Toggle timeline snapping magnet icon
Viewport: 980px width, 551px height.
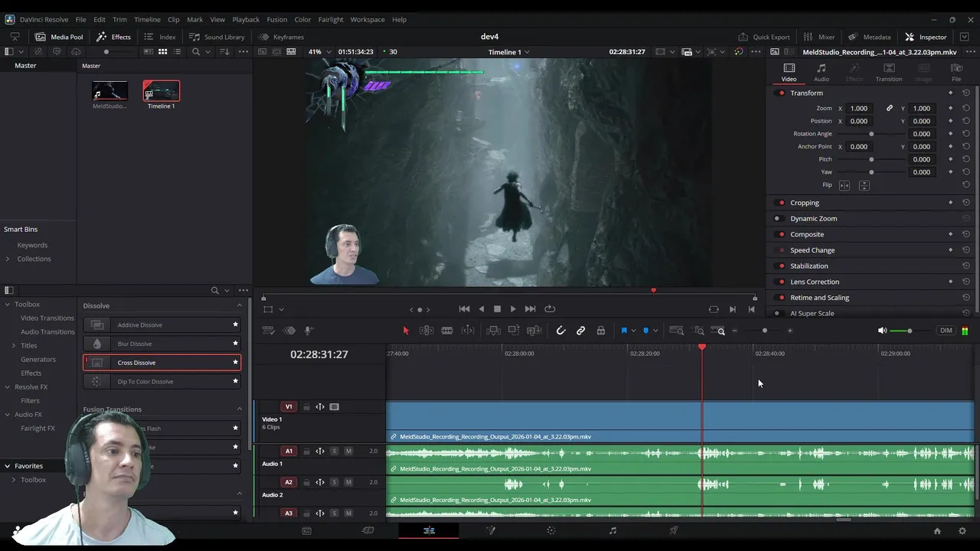pos(560,331)
